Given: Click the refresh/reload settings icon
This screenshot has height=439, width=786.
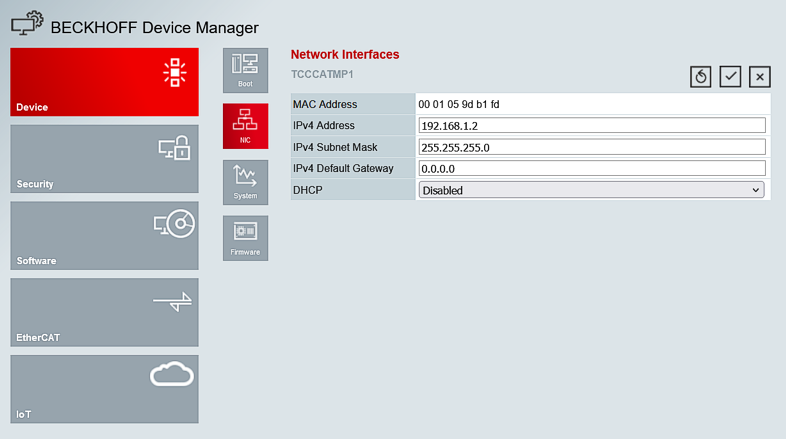Looking at the screenshot, I should [700, 77].
